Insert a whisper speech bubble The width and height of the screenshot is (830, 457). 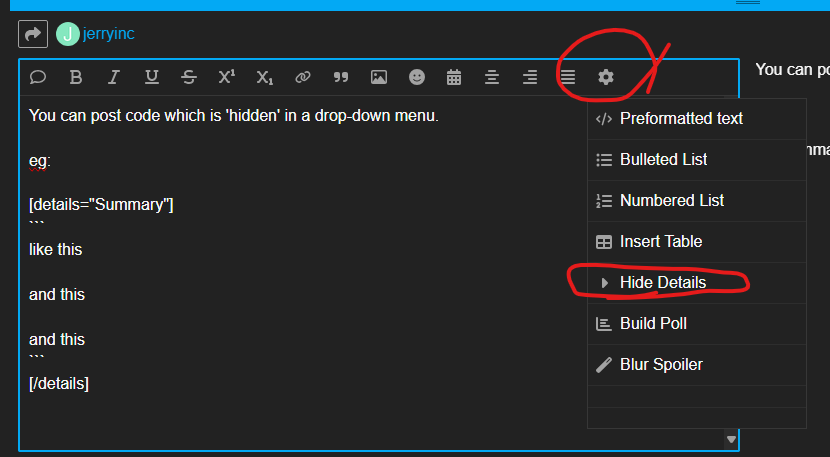(x=38, y=77)
